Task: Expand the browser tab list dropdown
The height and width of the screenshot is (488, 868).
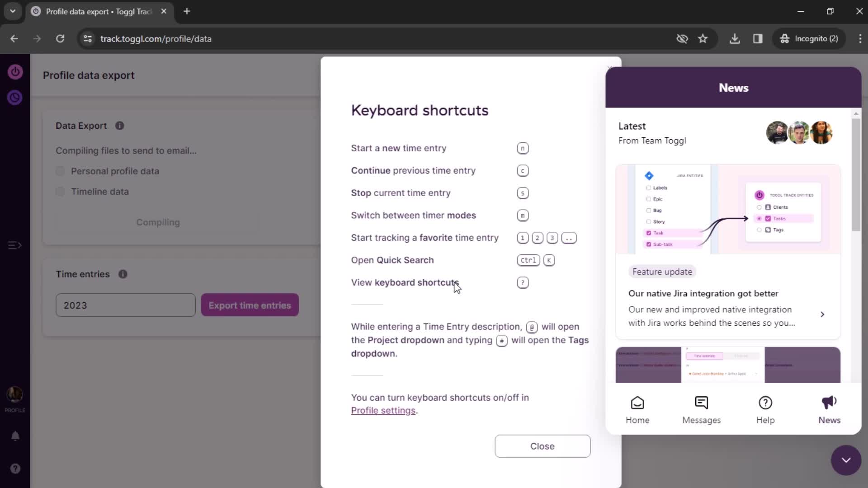Action: pos(12,11)
